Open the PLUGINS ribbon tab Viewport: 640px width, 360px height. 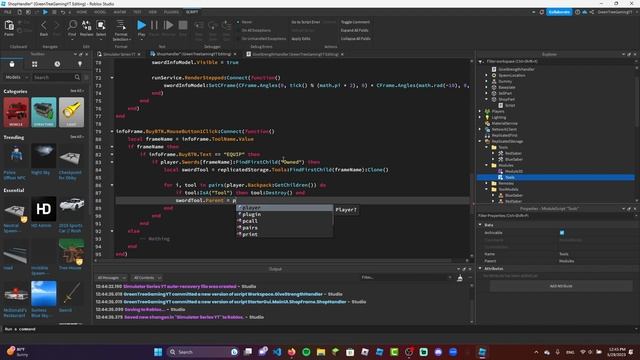click(x=171, y=12)
